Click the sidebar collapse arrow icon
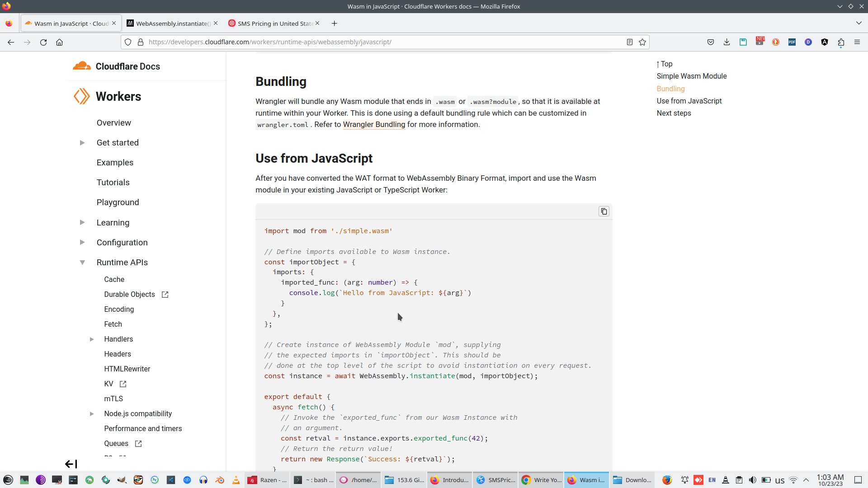This screenshot has width=868, height=488. coord(71,464)
